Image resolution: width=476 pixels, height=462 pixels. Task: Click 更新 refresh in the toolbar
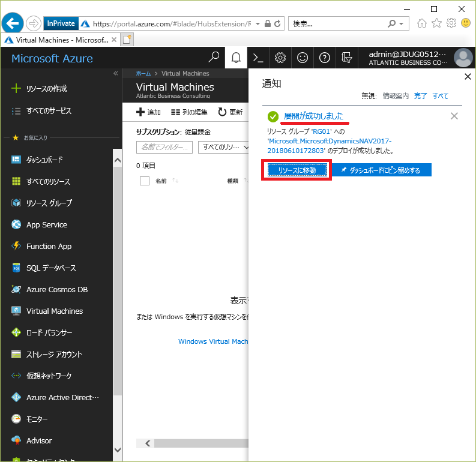(230, 112)
